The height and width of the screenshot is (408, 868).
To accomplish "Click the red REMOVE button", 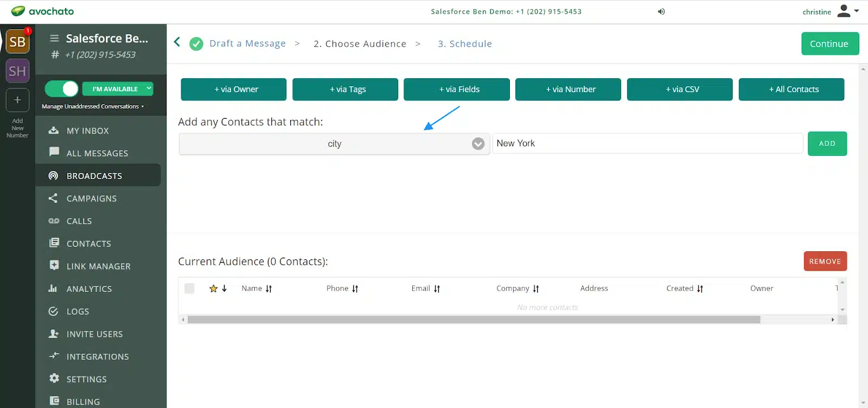I will point(825,261).
